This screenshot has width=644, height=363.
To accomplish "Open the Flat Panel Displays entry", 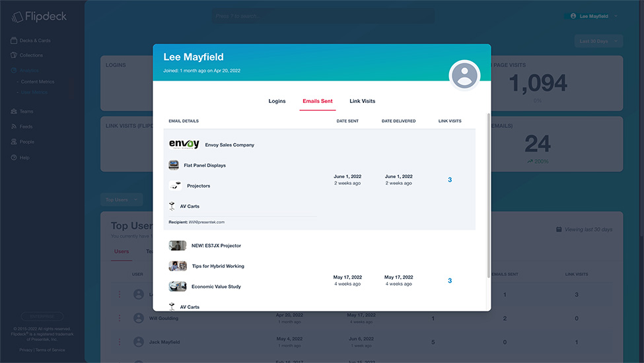I will coord(205,165).
